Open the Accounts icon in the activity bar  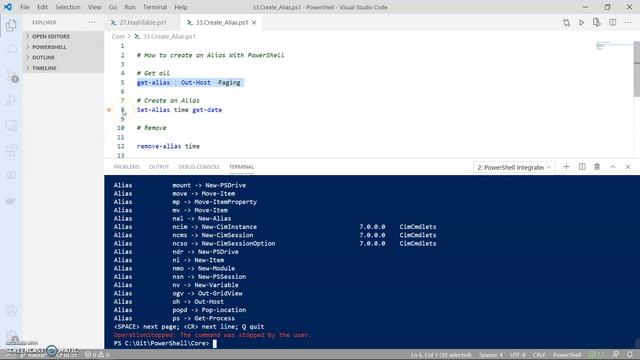point(11,311)
